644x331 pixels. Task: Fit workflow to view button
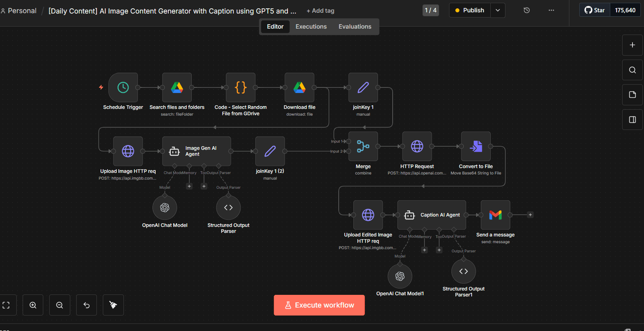pos(6,305)
